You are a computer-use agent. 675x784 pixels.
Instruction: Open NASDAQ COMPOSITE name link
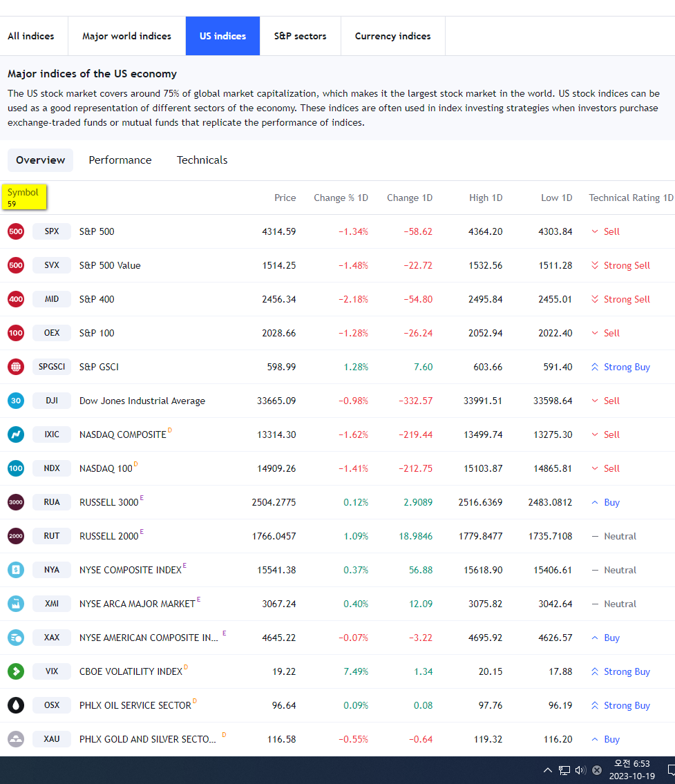point(122,435)
